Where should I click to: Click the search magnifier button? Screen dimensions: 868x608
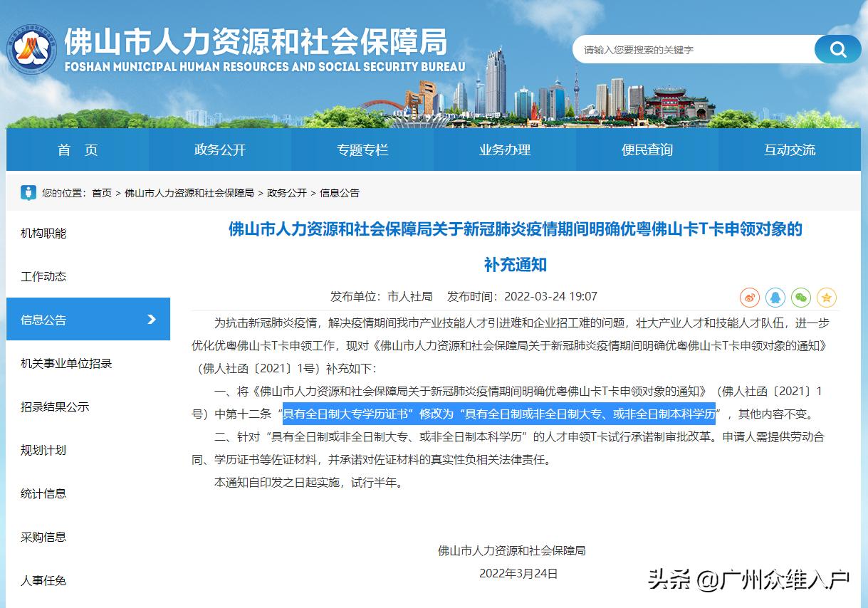click(x=837, y=49)
